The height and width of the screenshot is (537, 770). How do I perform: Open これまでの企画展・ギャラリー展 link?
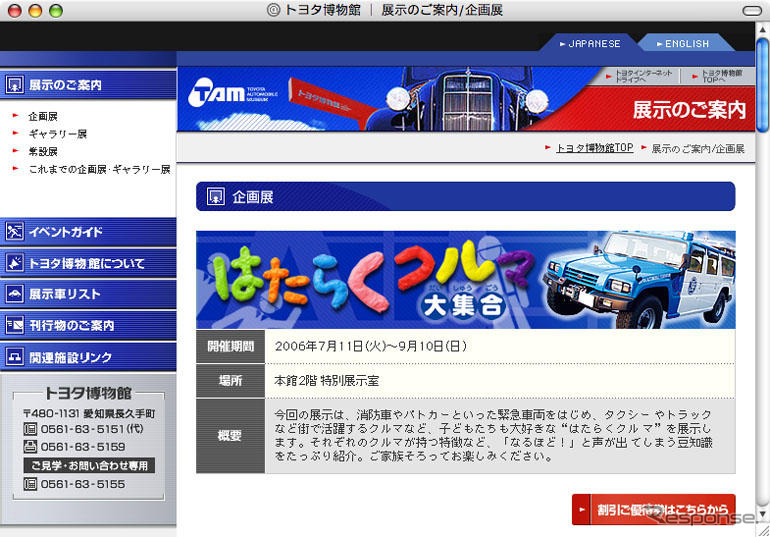click(99, 169)
